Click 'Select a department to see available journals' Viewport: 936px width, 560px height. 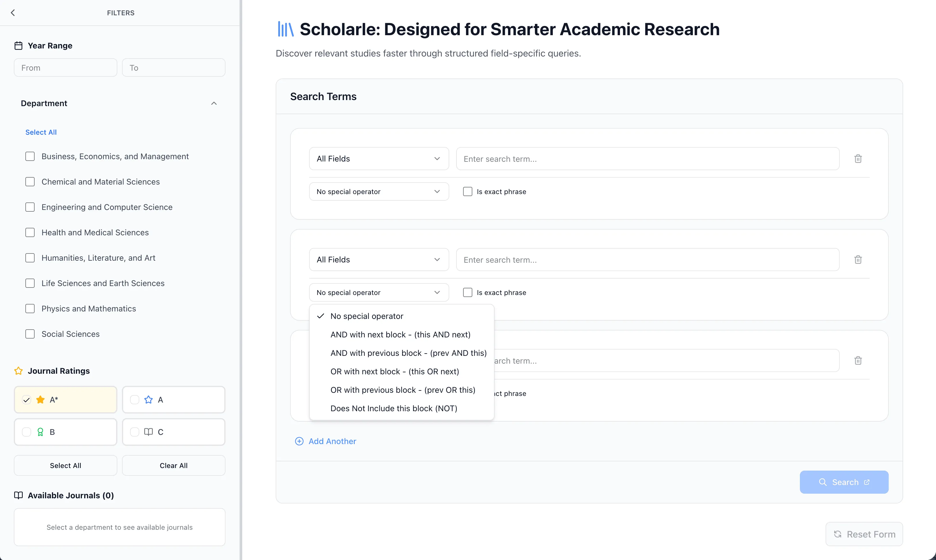point(120,527)
